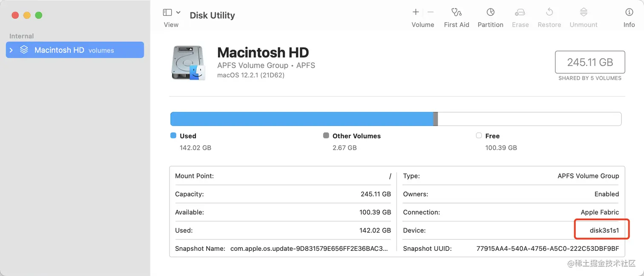Open the Partition pie icon
The image size is (644, 276).
[491, 12]
